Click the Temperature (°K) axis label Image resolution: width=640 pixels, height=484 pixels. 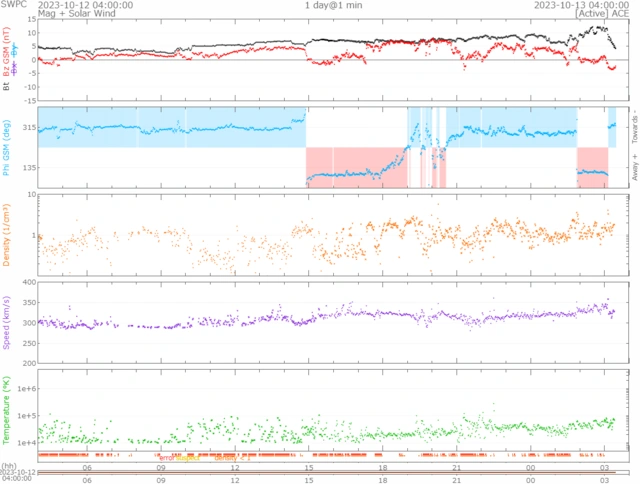point(7,412)
